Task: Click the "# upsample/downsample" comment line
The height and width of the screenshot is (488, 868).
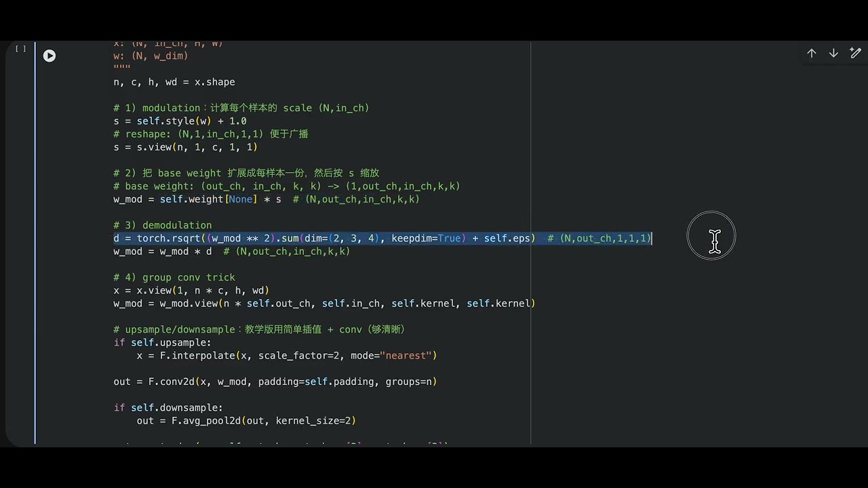Action: tap(259, 329)
